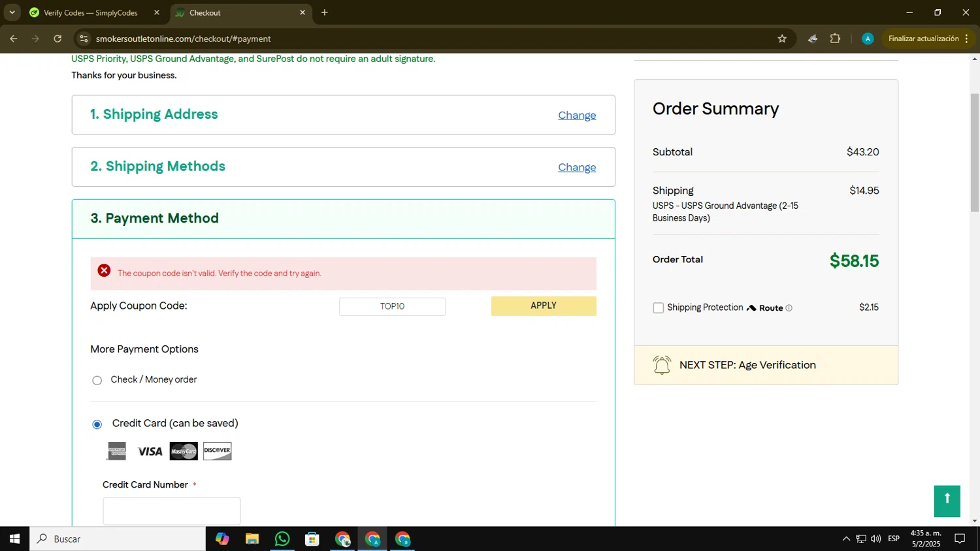Screen dimensions: 980x551
Task: Click the back-to-top arrow button
Action: tap(947, 501)
